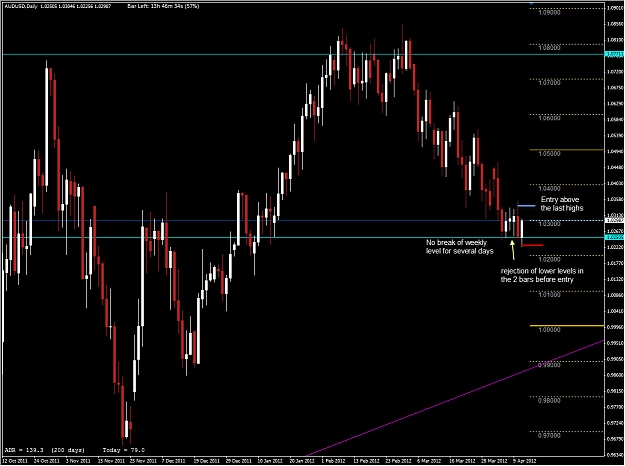Click the Today = 79.0 readout

point(124,450)
